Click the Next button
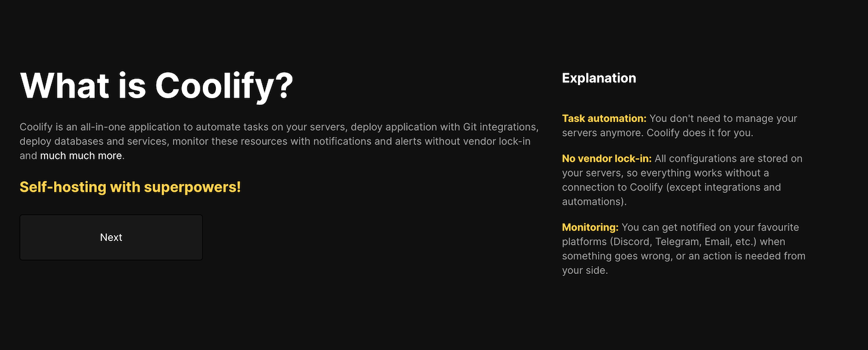The height and width of the screenshot is (350, 868). click(111, 237)
